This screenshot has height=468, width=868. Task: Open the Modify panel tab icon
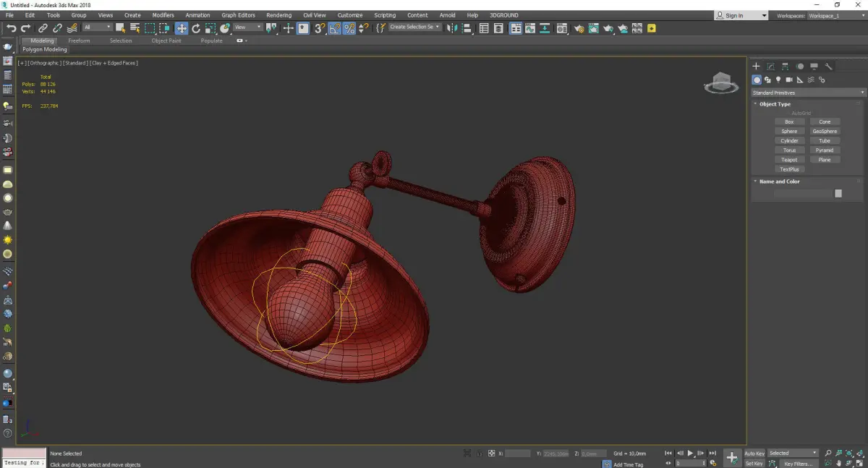click(x=770, y=67)
